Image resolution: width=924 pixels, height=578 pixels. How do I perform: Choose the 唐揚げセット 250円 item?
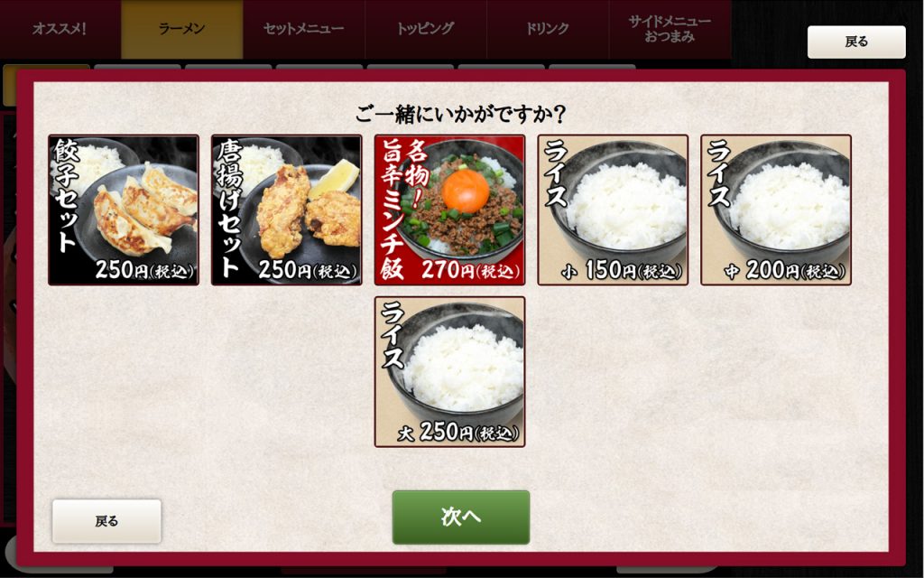pyautogui.click(x=286, y=210)
